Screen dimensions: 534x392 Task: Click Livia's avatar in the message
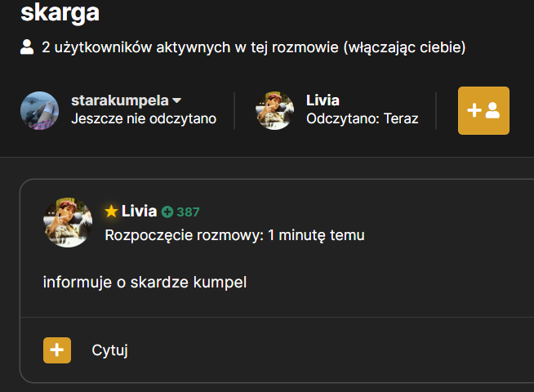(68, 222)
